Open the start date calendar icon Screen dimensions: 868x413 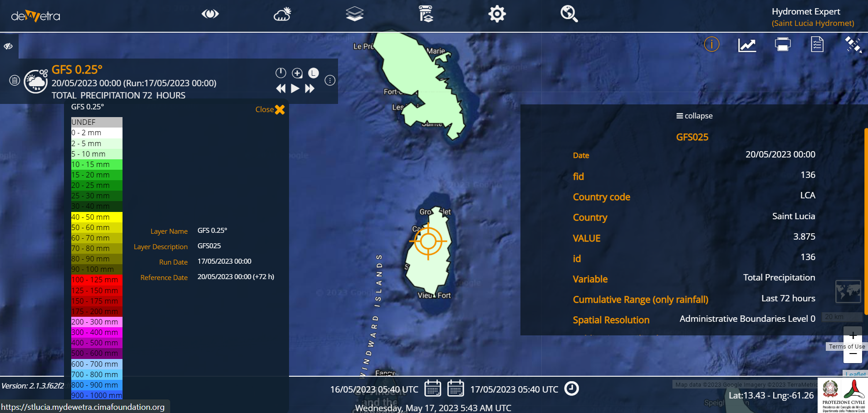point(432,388)
